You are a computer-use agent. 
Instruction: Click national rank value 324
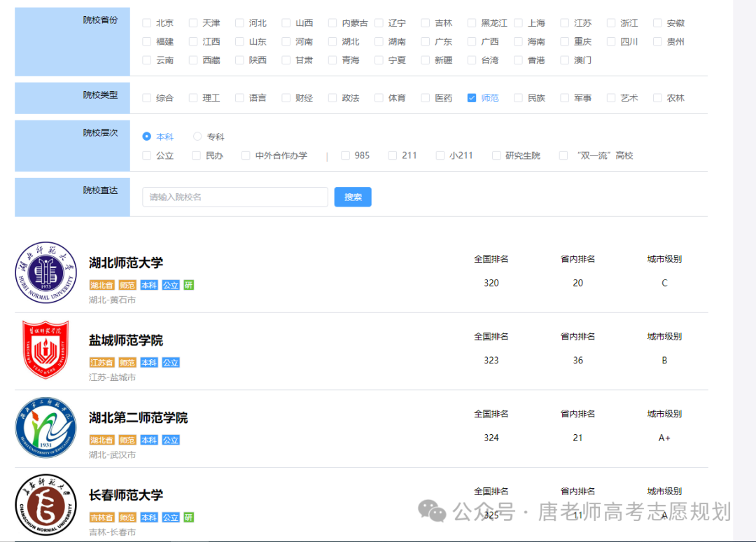click(491, 438)
